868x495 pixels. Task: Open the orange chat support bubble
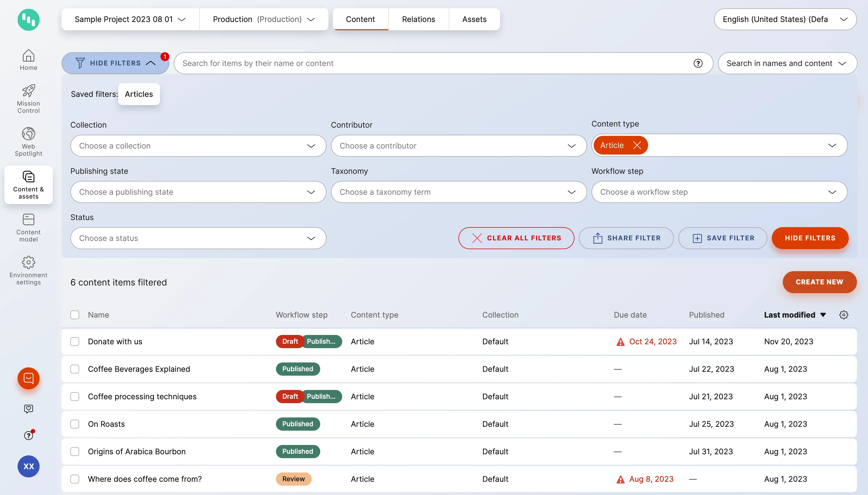pos(28,378)
